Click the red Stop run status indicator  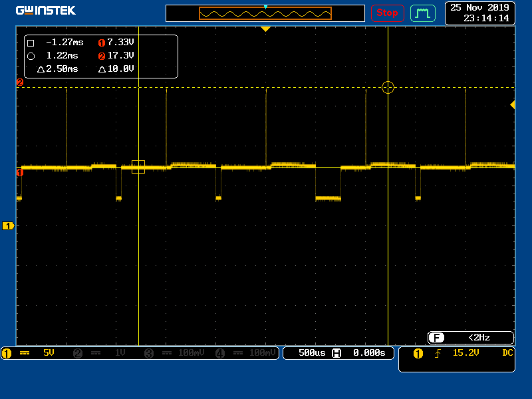point(387,13)
